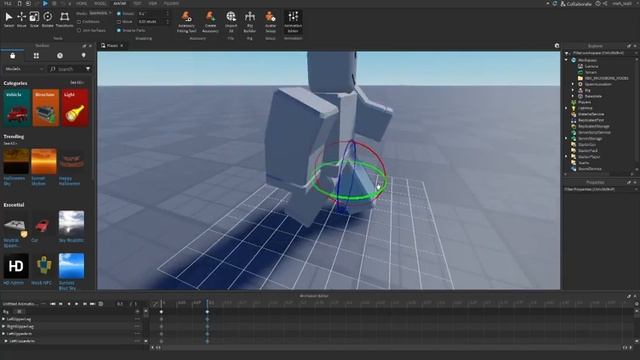The height and width of the screenshot is (360, 640).
Task: Toggle the Snap to Parts checkbox
Action: pos(119,30)
